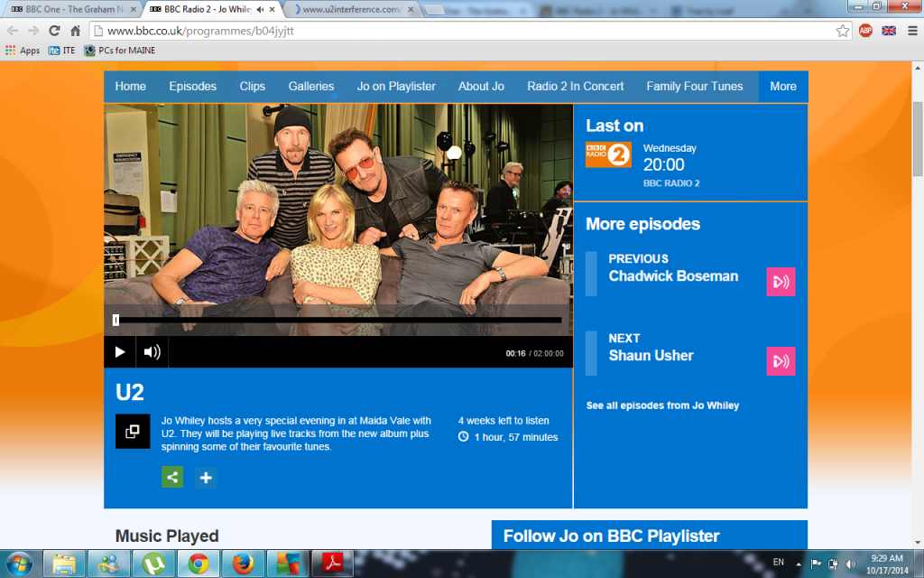Open Jo on Playlister
This screenshot has width=924, height=578.
click(396, 86)
